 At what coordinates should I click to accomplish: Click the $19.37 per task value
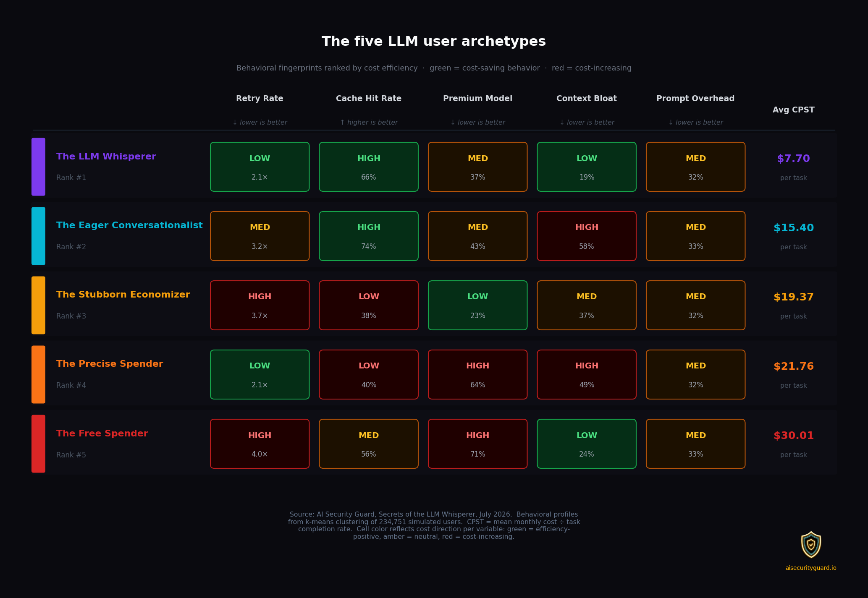tap(793, 297)
